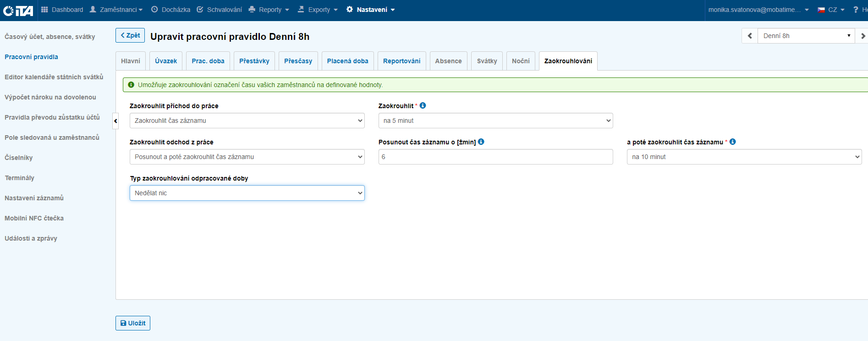This screenshot has height=341, width=868.
Task: Click info icon beside Posunout čas záznamu
Action: tap(481, 142)
